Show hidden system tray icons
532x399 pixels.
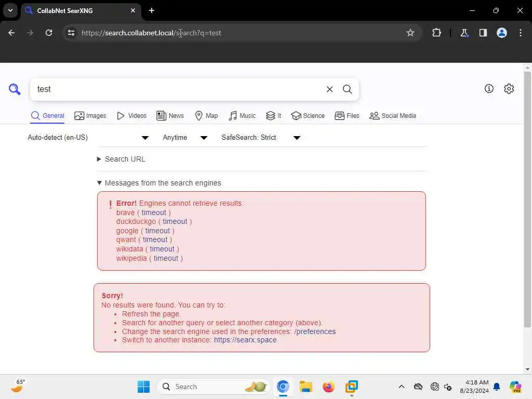pyautogui.click(x=402, y=387)
